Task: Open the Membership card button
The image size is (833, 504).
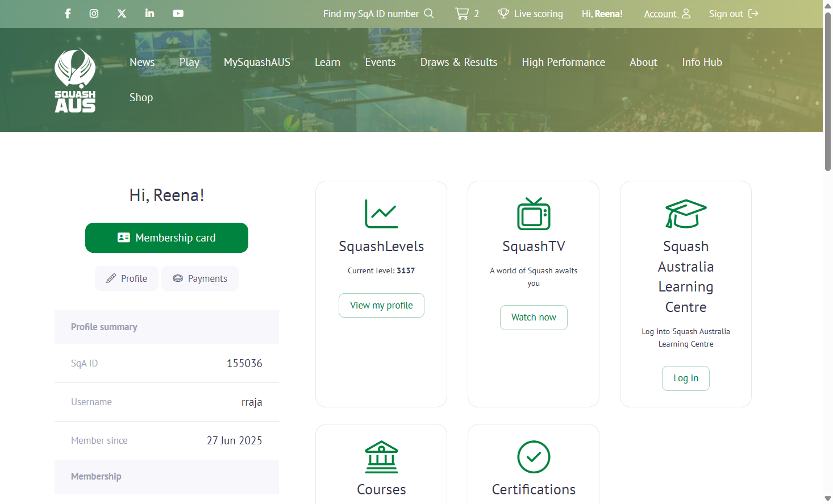Action: pos(166,238)
